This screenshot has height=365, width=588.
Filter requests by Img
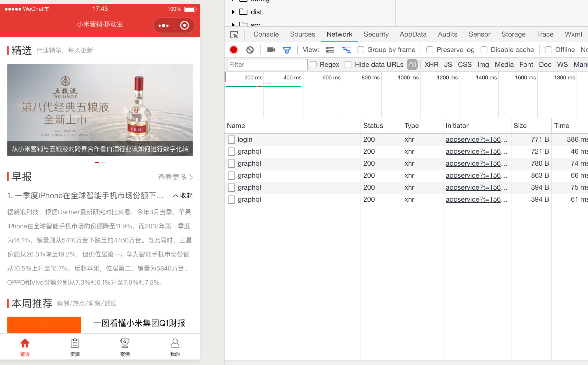tap(483, 65)
